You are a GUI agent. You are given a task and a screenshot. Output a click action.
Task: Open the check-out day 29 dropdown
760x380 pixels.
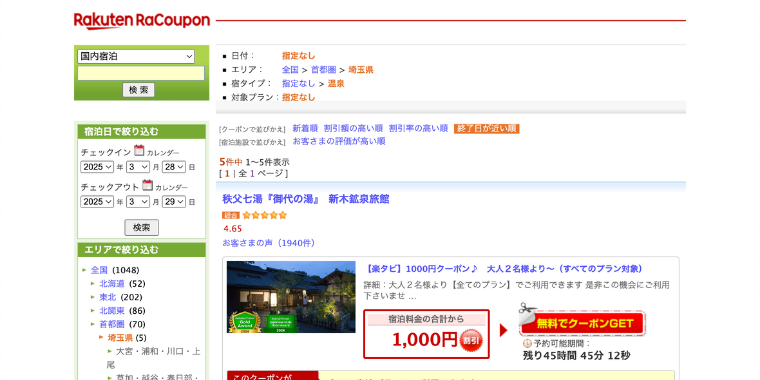pyautogui.click(x=174, y=202)
